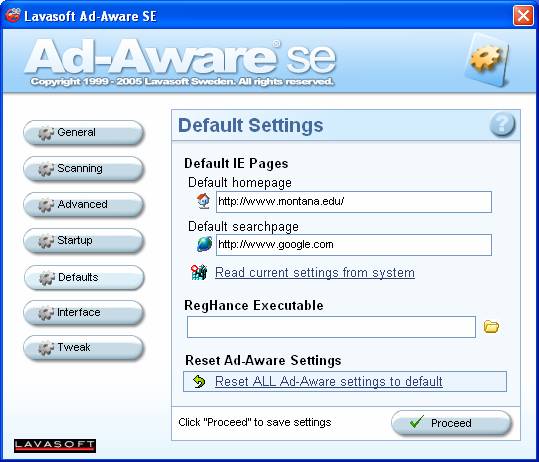
Task: Click the Ad-Aware title bar app icon
Action: pos(13,15)
